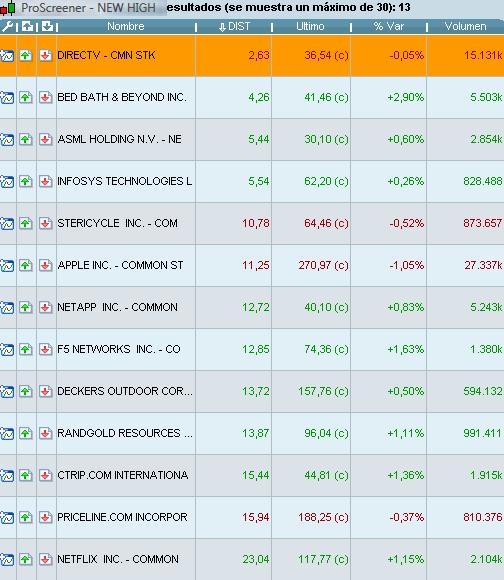The image size is (504, 580).
Task: Open chart icon for BED BATH & BEYOND
Action: tap(7, 98)
